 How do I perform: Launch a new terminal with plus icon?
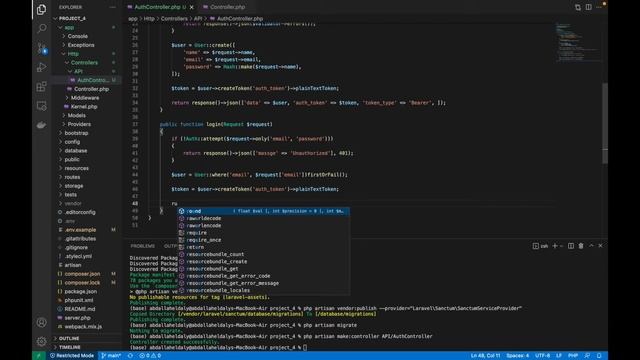tap(555, 246)
